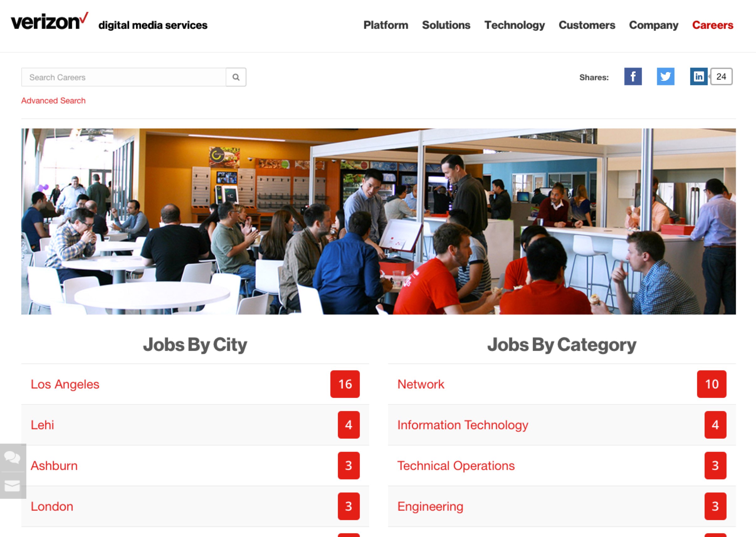Click the Twitter share icon
Screen dimensions: 756x537
click(665, 76)
